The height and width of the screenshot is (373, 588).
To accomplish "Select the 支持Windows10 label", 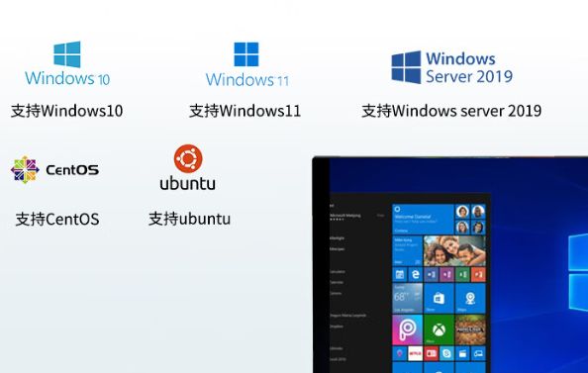I will tap(66, 111).
